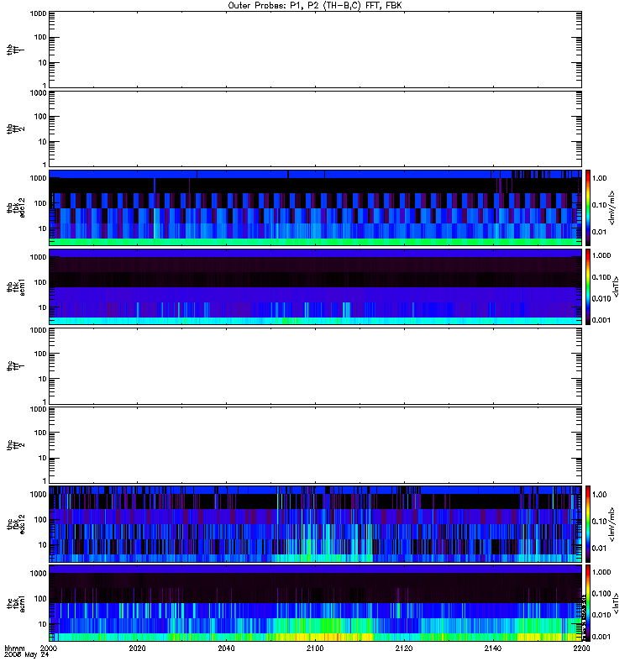Select the thb fft 1 vertical axis label
Viewport: 630px width, 672px height.
[15, 50]
